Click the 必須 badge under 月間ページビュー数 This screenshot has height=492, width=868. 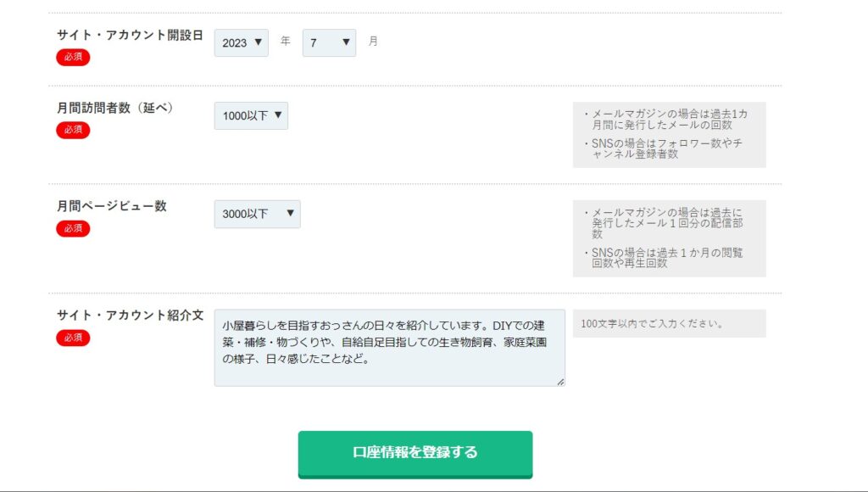coord(73,228)
